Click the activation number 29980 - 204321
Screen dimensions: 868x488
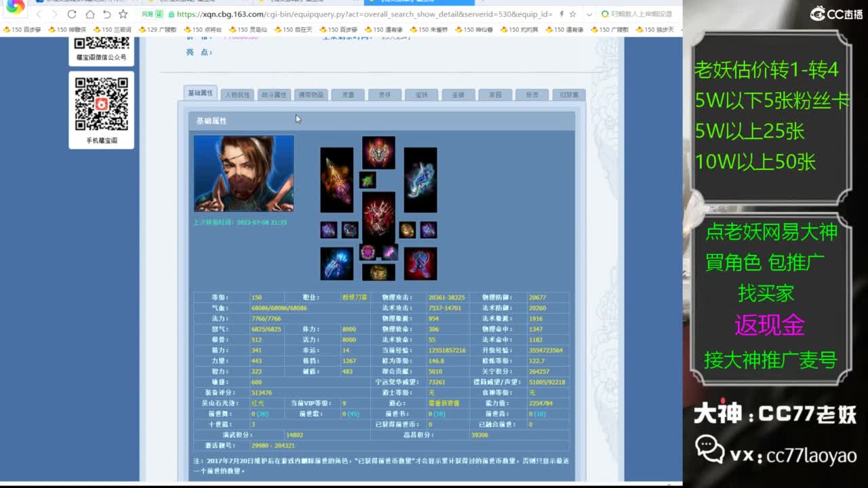tap(273, 445)
